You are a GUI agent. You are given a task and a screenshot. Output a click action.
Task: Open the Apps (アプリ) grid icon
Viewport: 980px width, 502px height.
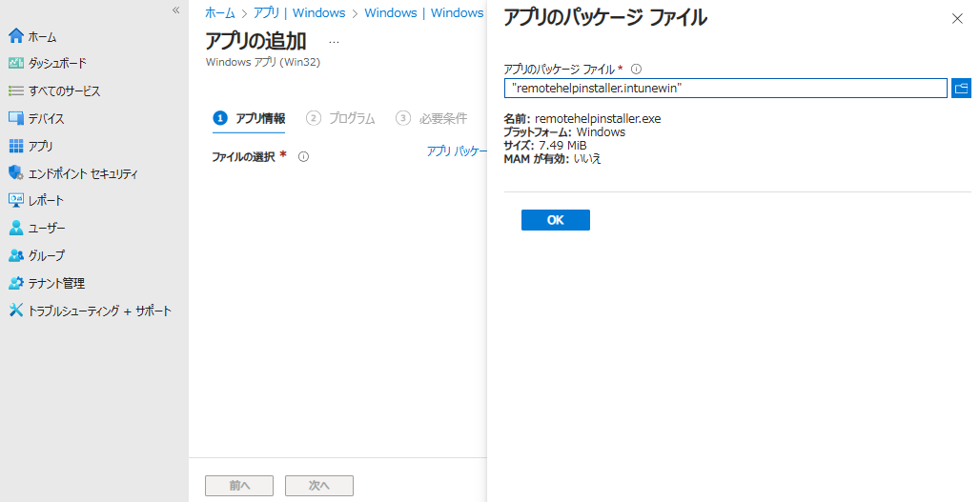click(x=16, y=146)
